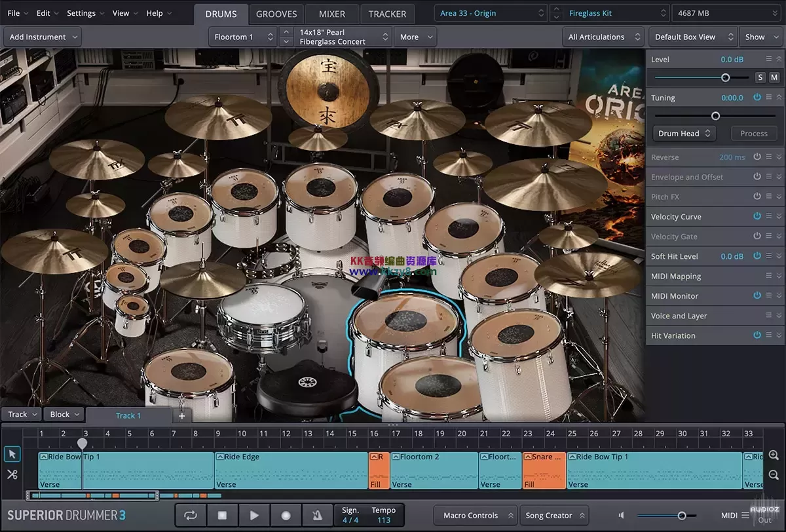786x532 pixels.
Task: Open Hit Variation options menu icon
Action: (x=769, y=335)
